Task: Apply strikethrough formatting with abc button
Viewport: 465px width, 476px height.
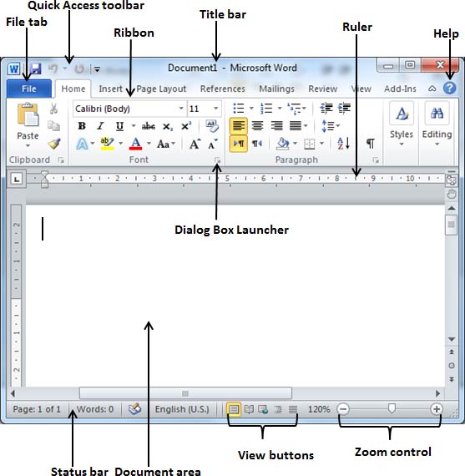Action: pyautogui.click(x=149, y=126)
